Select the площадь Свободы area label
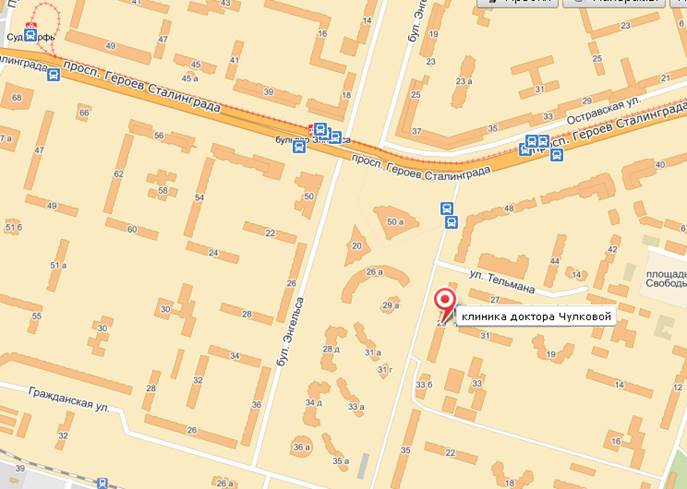687x489 pixels. (x=666, y=279)
